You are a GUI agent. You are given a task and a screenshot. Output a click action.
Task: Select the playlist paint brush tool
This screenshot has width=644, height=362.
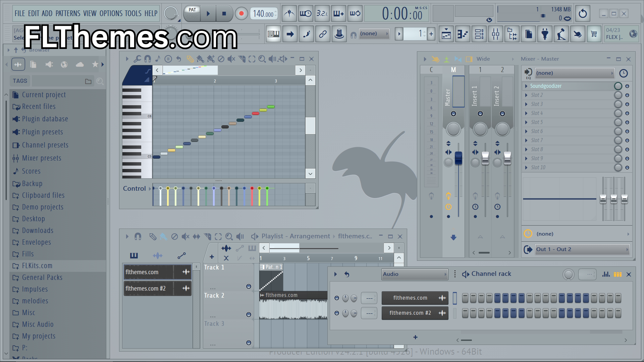163,237
